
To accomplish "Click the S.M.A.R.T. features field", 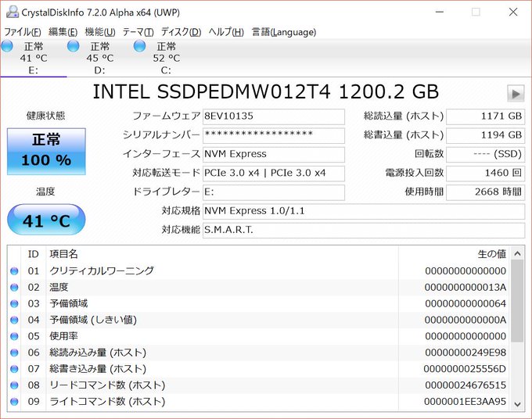I will pyautogui.click(x=364, y=230).
